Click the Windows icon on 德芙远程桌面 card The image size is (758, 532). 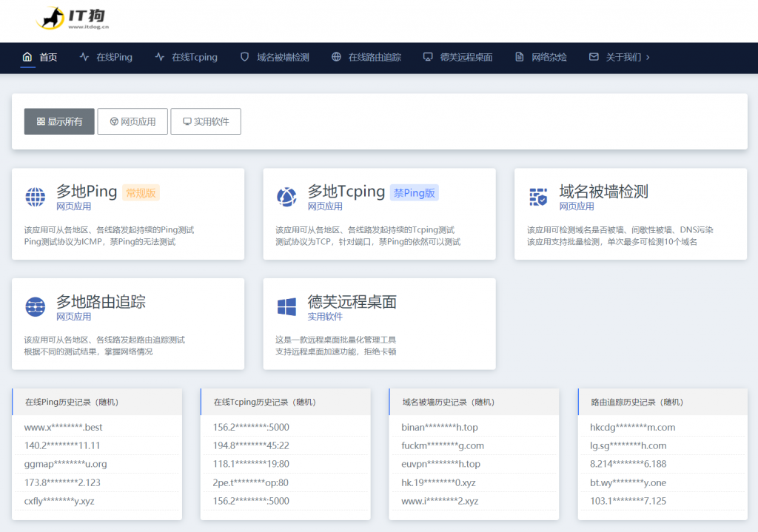[286, 307]
